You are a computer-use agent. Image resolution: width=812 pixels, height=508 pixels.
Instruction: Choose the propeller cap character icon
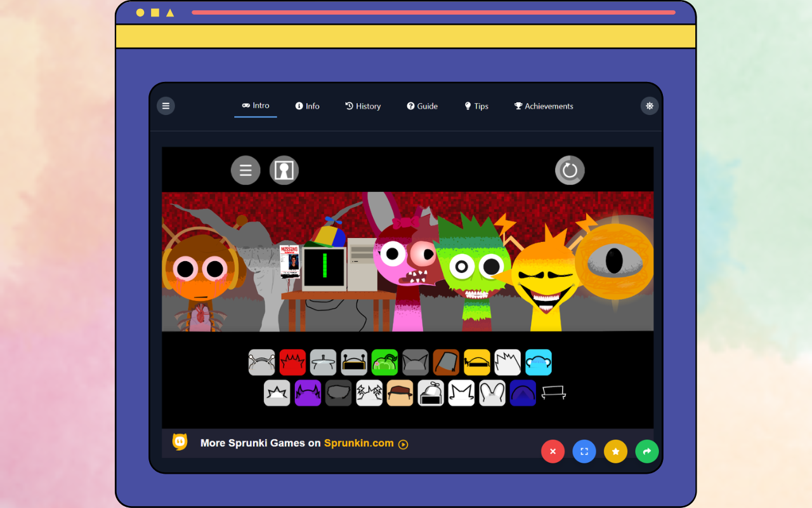click(431, 393)
